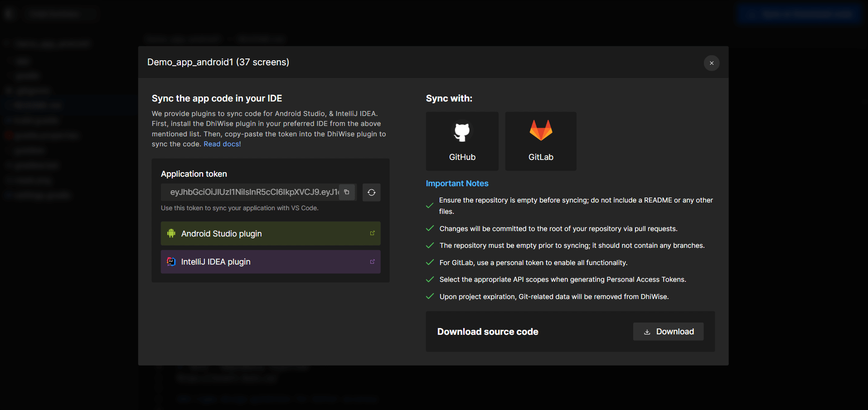Copy the application token to clipboard
Image resolution: width=868 pixels, height=410 pixels.
[x=347, y=192]
